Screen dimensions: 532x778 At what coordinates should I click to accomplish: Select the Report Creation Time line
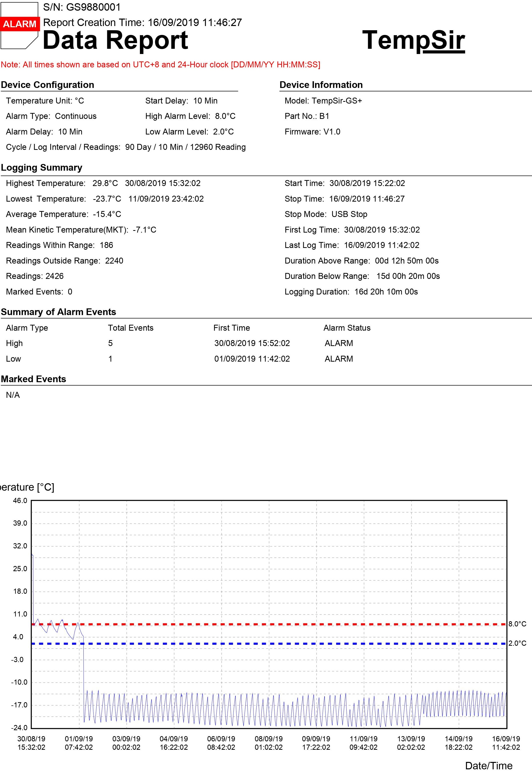click(143, 23)
